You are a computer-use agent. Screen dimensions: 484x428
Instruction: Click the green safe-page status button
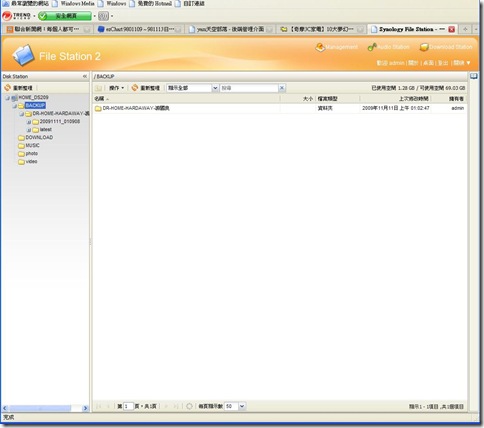pyautogui.click(x=65, y=16)
